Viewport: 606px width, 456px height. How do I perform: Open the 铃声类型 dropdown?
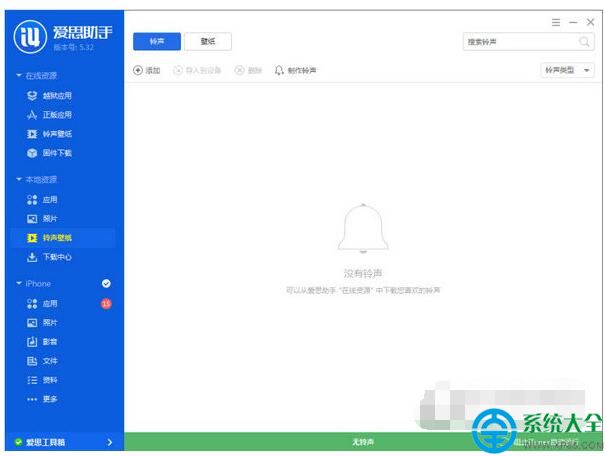click(x=567, y=70)
